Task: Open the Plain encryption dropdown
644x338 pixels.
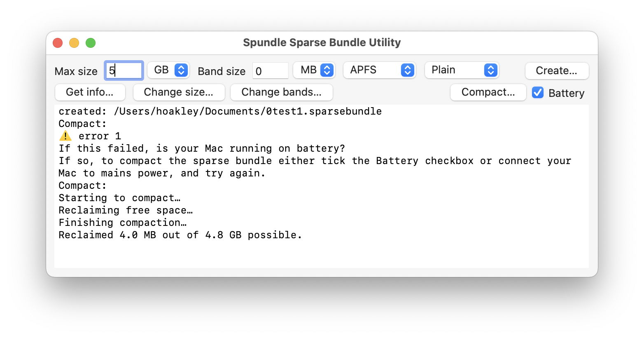Action: 462,70
